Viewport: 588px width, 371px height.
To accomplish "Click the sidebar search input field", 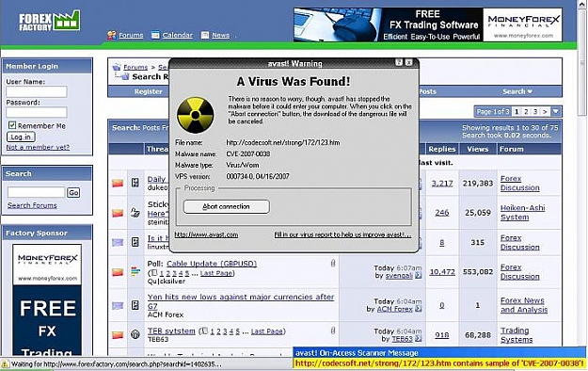I will pos(37,192).
